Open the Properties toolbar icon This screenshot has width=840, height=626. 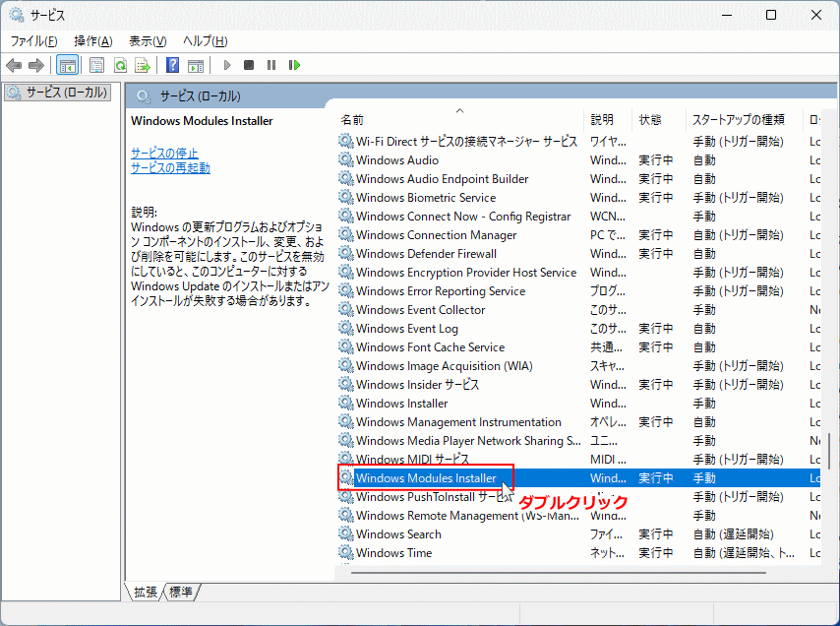click(97, 65)
